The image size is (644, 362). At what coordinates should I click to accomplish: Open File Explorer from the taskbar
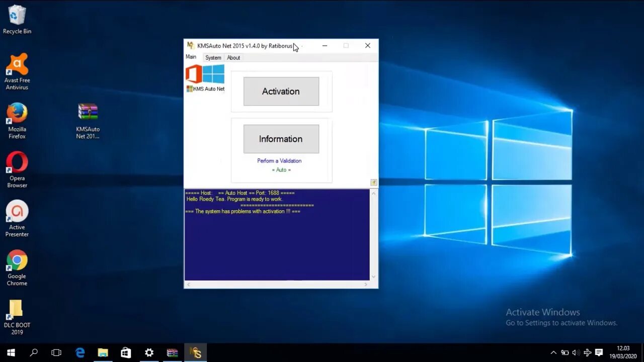103,353
